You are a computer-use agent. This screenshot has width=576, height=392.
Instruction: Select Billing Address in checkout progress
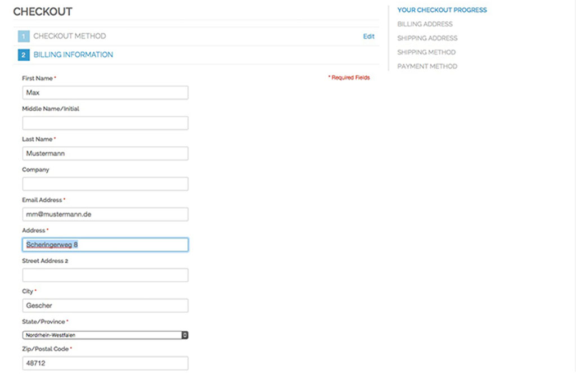(x=425, y=24)
